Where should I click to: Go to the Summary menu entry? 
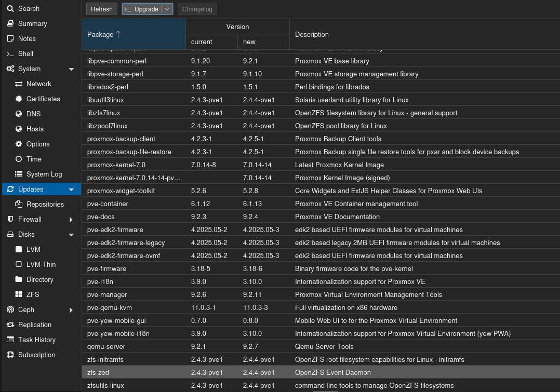(x=42, y=23)
